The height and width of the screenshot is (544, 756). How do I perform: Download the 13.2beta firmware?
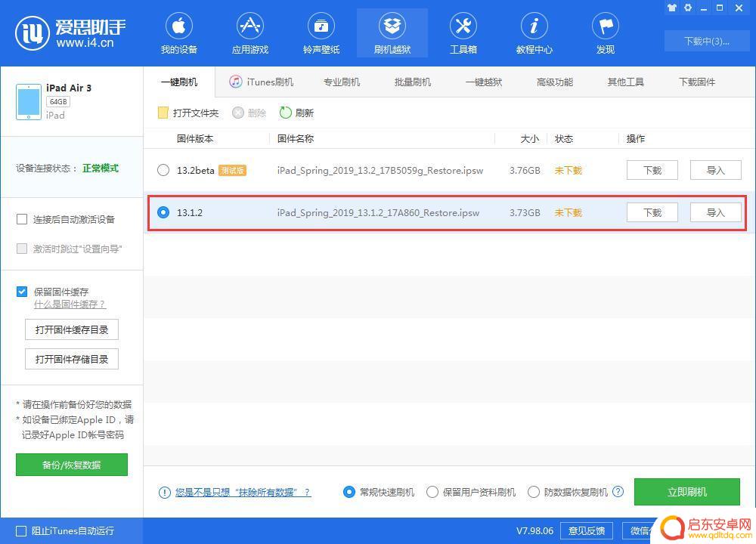tap(652, 170)
